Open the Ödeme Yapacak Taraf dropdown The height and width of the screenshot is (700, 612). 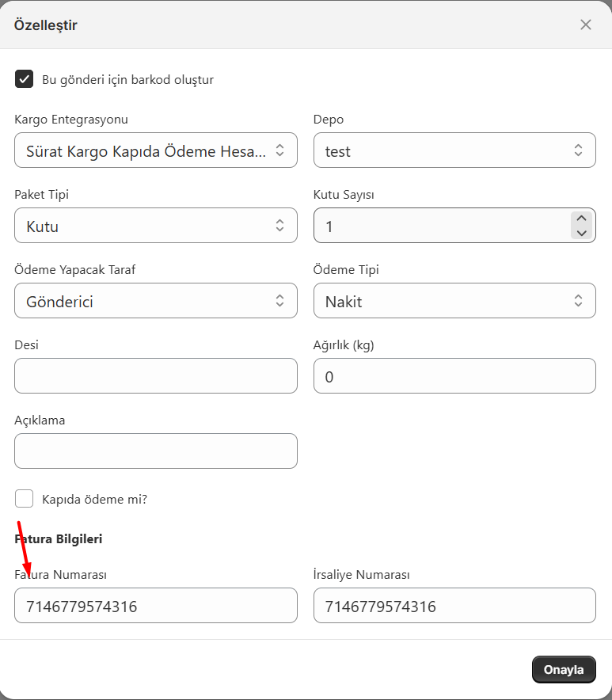point(156,301)
